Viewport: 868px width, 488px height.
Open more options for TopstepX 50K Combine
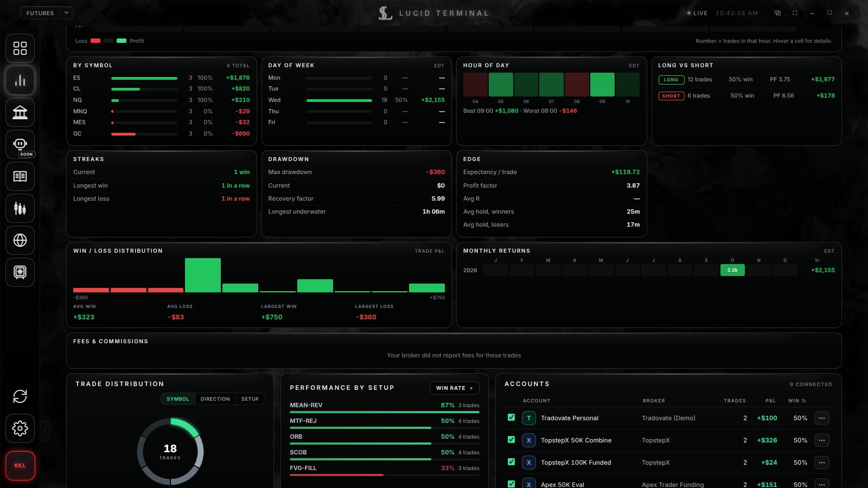[822, 440]
